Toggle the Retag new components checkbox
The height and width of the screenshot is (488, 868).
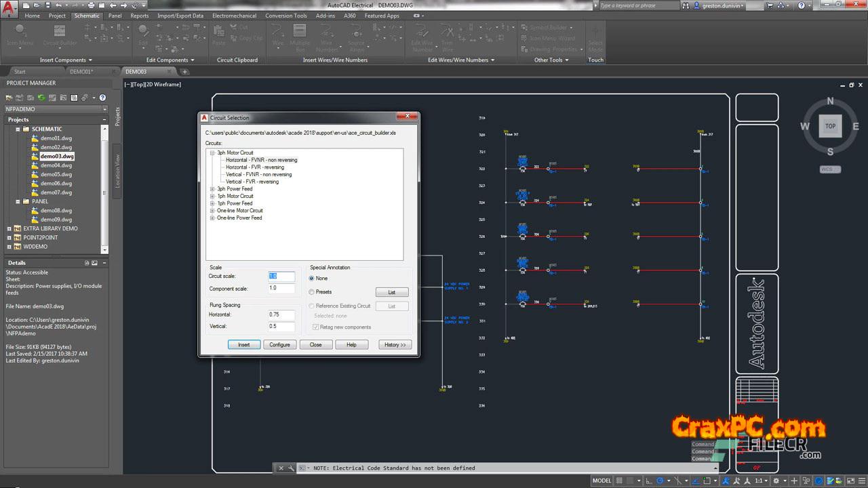pyautogui.click(x=316, y=327)
